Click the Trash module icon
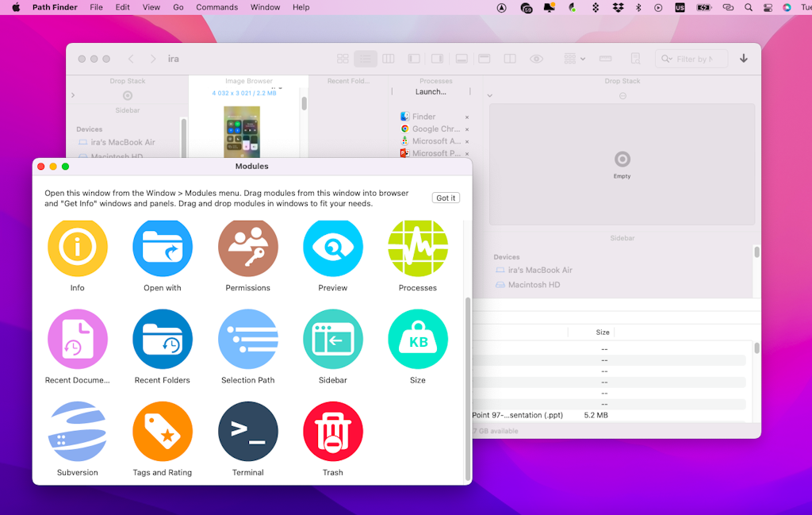 coord(332,431)
